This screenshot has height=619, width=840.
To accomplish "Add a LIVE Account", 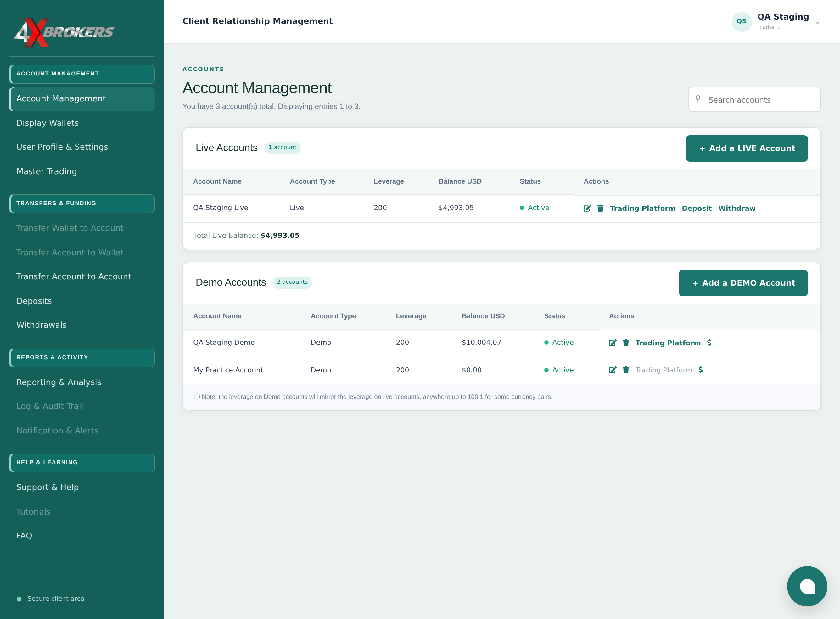I will pos(746,148).
